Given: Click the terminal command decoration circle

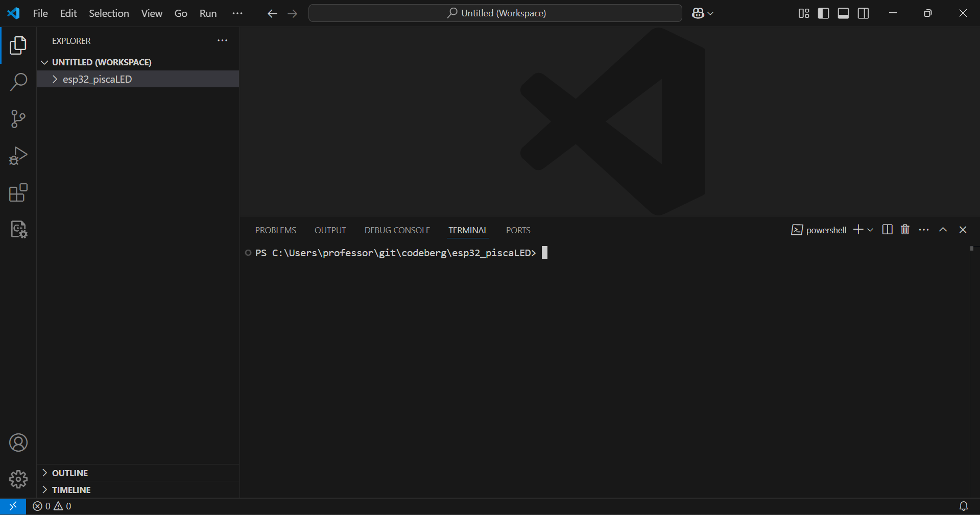Looking at the screenshot, I should (x=248, y=253).
